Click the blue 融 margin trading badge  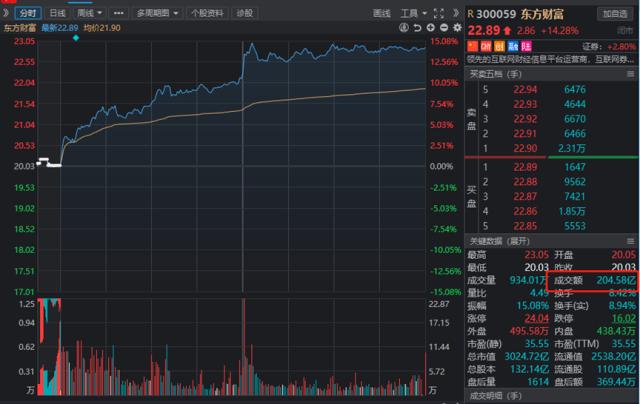pyautogui.click(x=513, y=46)
